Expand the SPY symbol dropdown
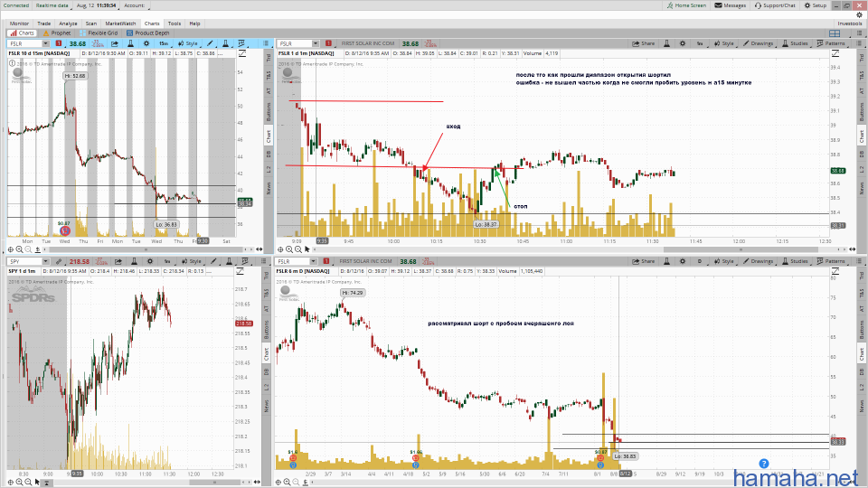The height and width of the screenshot is (488, 868). point(45,261)
